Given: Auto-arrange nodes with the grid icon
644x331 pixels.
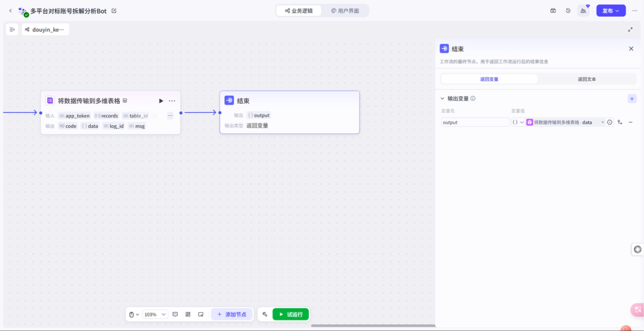Looking at the screenshot, I should tap(188, 314).
